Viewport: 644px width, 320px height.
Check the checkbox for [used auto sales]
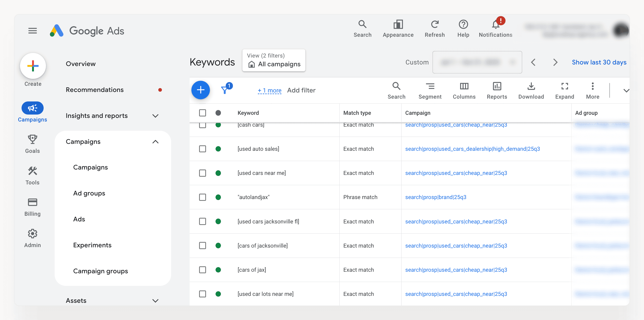202,149
